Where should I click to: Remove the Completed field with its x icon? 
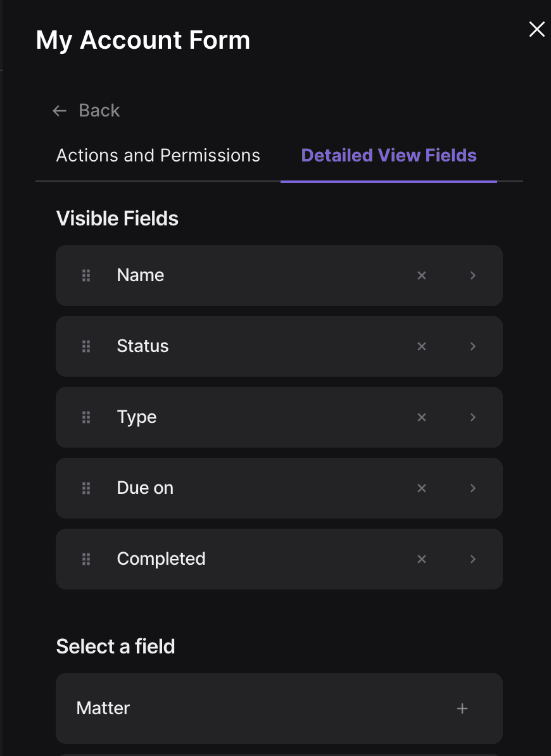(x=421, y=559)
